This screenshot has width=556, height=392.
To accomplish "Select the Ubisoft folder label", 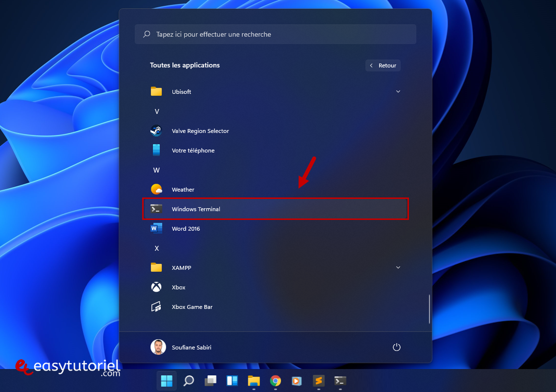I will click(x=182, y=92).
